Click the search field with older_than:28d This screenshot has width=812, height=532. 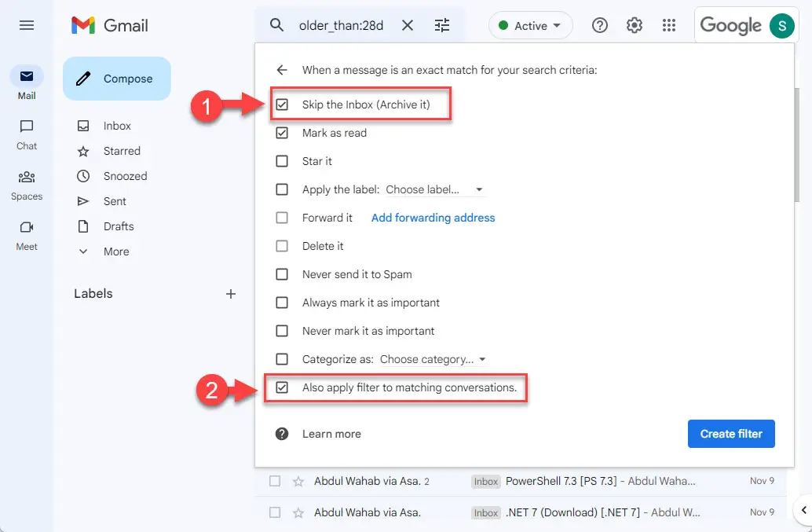(x=342, y=25)
